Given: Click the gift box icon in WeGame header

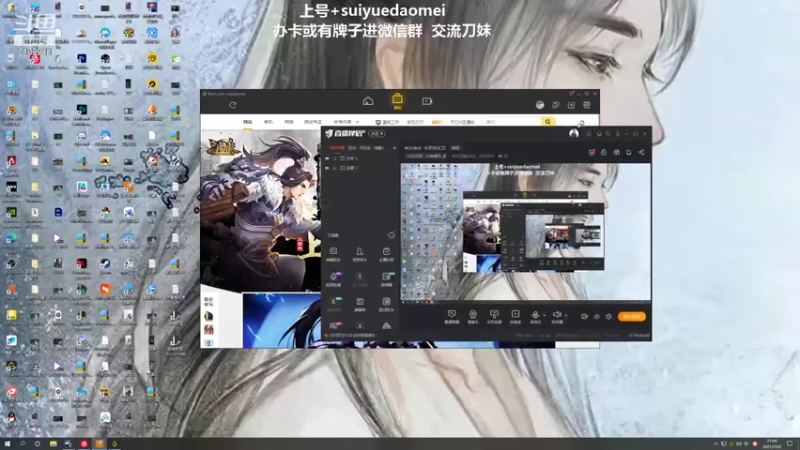Looking at the screenshot, I should (587, 105).
